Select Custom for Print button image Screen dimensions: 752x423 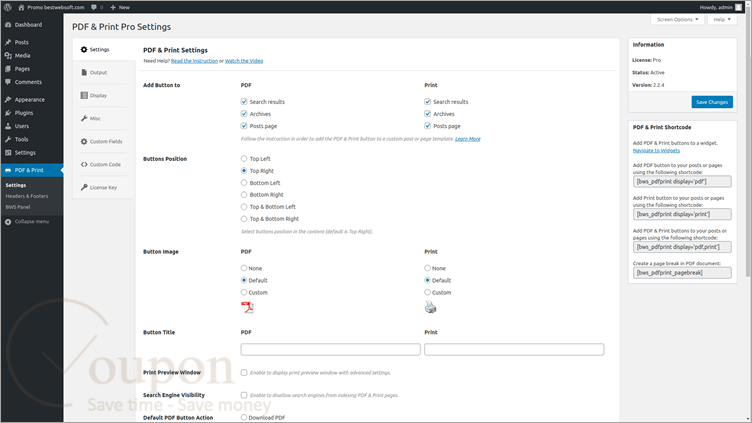[x=427, y=292]
